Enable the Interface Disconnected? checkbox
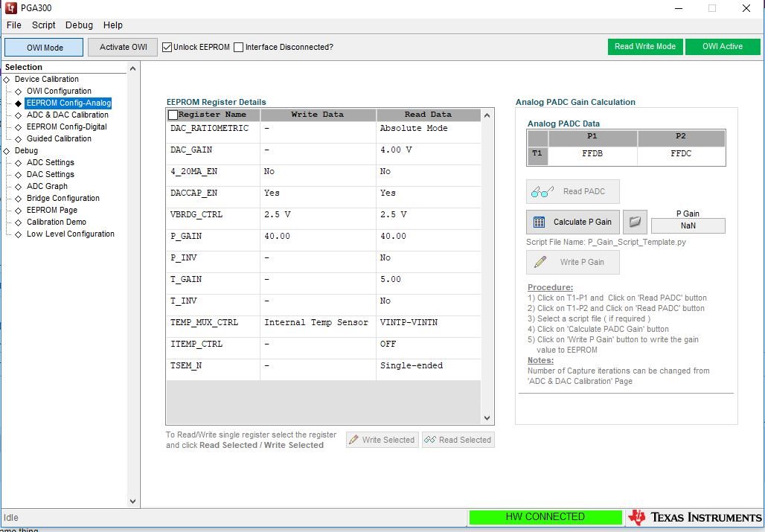 239,48
